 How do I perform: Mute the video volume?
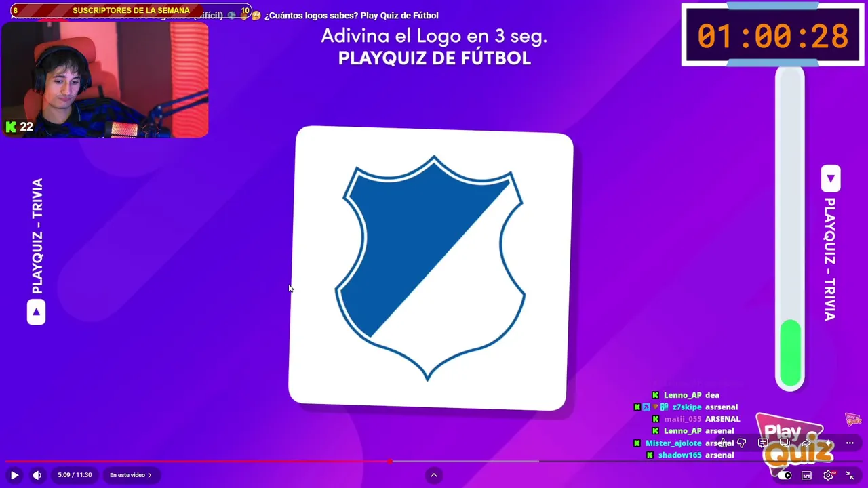pyautogui.click(x=37, y=475)
